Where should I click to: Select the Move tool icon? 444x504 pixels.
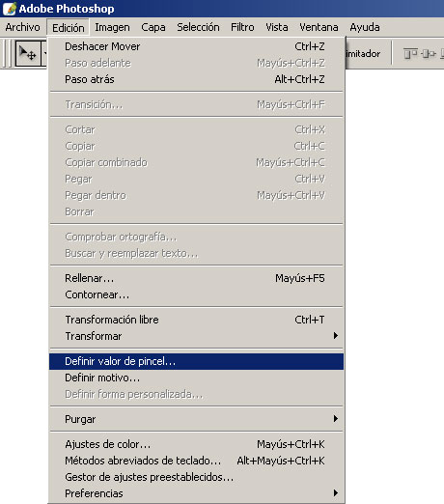click(28, 53)
